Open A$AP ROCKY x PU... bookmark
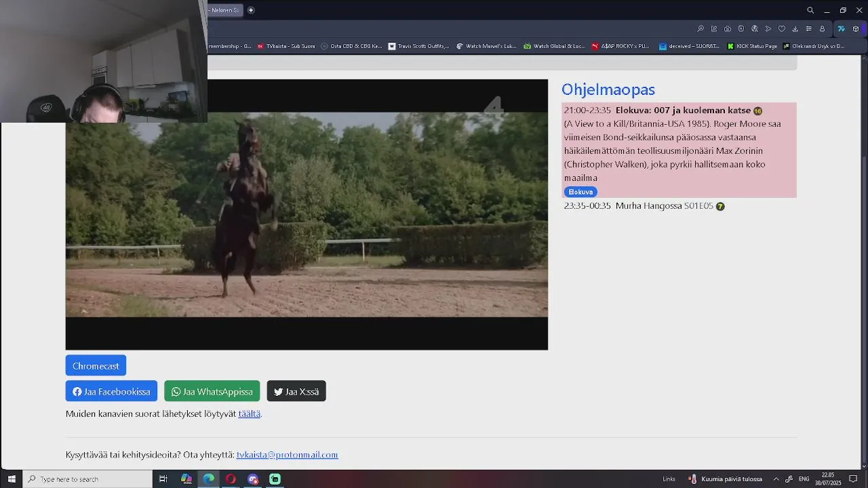 620,46
